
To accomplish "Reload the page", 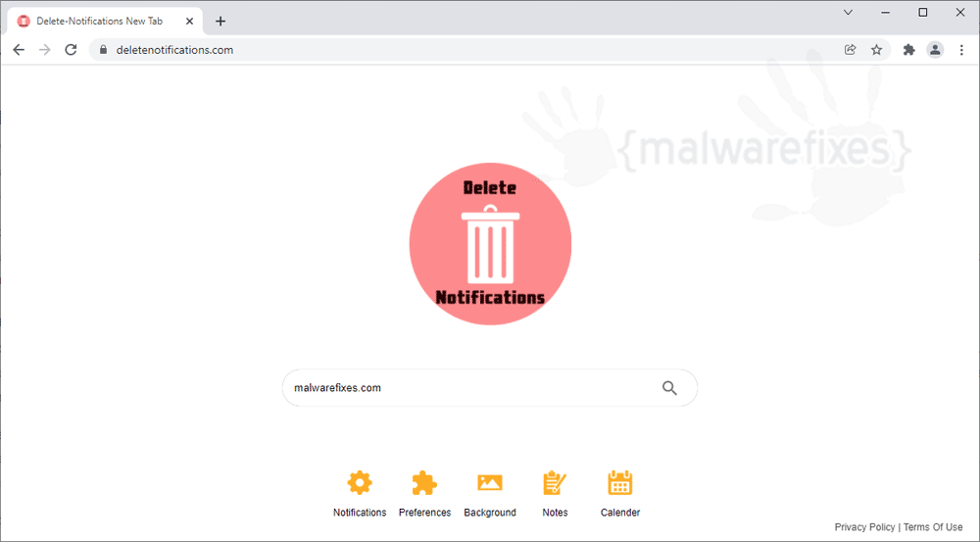I will [x=71, y=50].
